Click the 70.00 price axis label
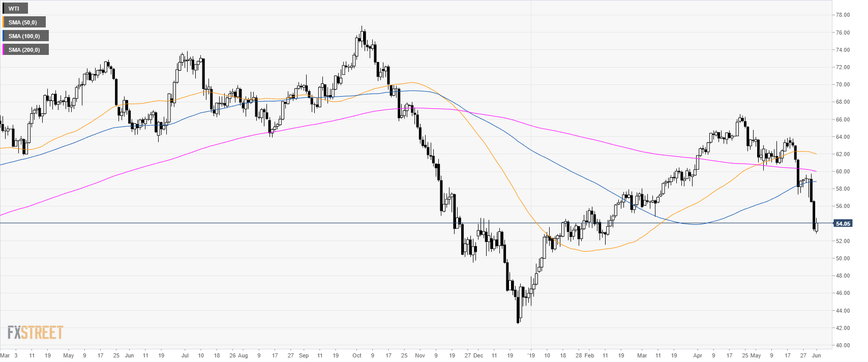Viewport: 868px width, 362px height. [x=843, y=85]
